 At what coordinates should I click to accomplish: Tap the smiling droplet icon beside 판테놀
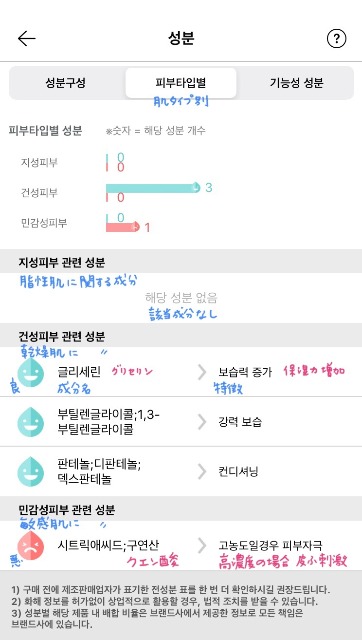coord(31,471)
